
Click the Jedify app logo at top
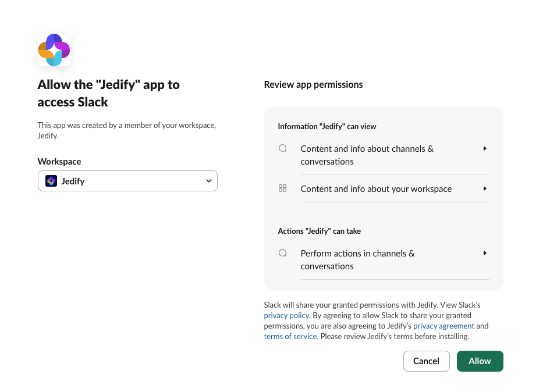coord(54,50)
